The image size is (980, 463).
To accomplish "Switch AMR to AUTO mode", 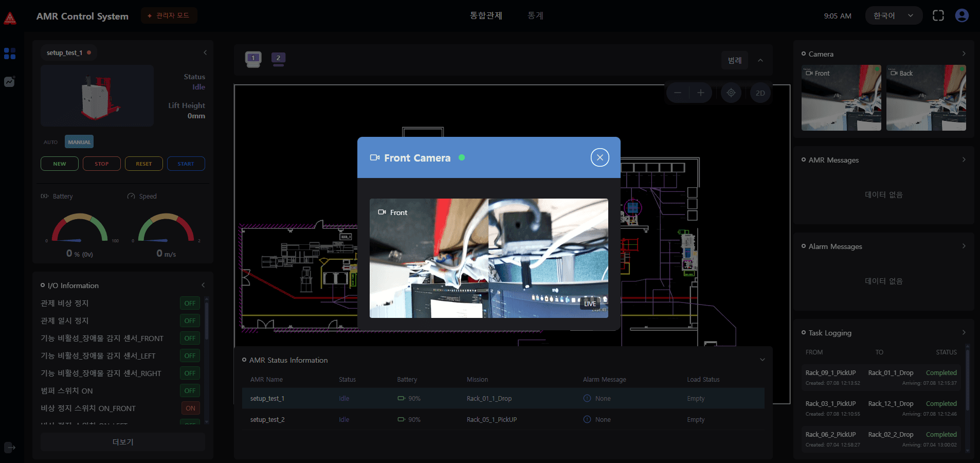I will point(50,142).
